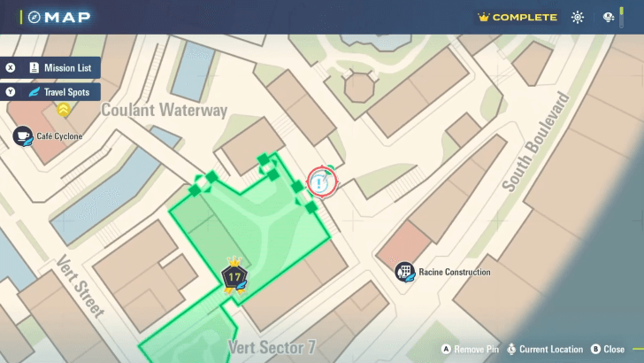Click the Vert Sector 7 label
Image resolution: width=644 pixels, height=363 pixels.
[x=272, y=347]
